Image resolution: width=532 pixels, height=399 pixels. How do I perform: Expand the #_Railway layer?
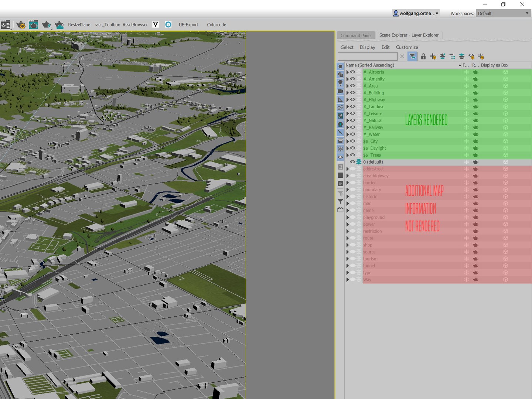pos(347,127)
